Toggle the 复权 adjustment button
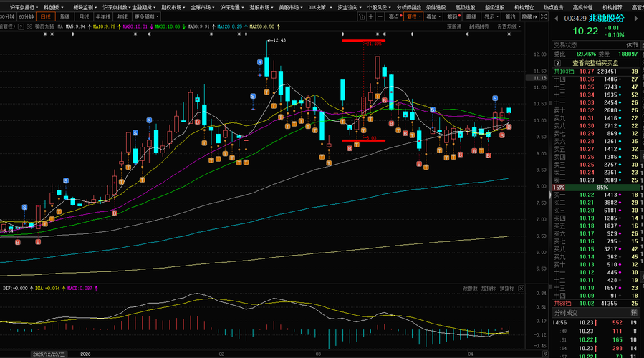 (413, 16)
